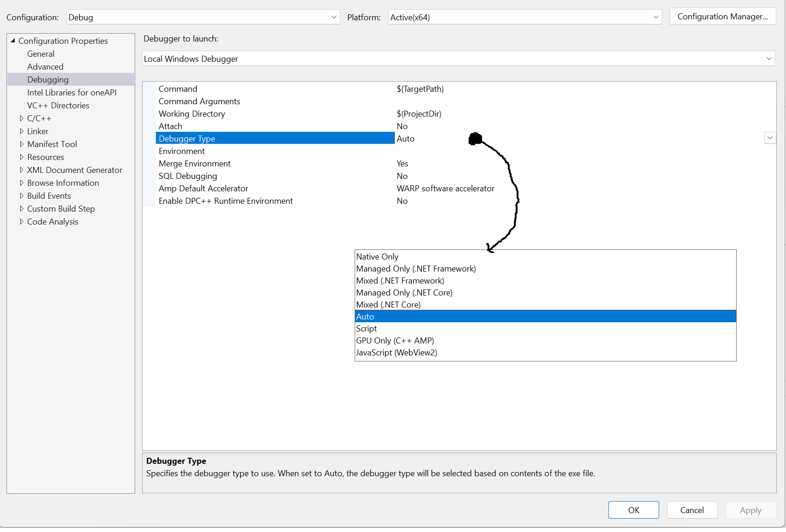The height and width of the screenshot is (532, 786).
Task: Select VC++ Directories settings page
Action: 58,105
